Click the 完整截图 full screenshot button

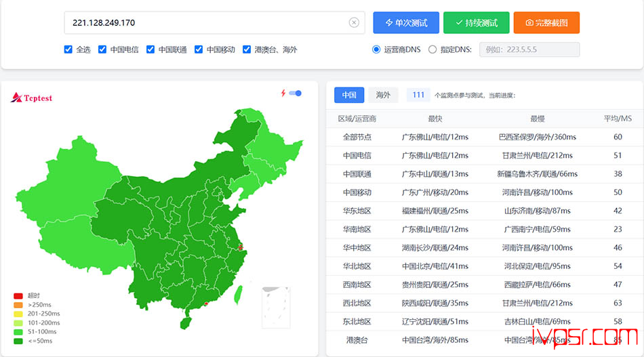click(546, 22)
